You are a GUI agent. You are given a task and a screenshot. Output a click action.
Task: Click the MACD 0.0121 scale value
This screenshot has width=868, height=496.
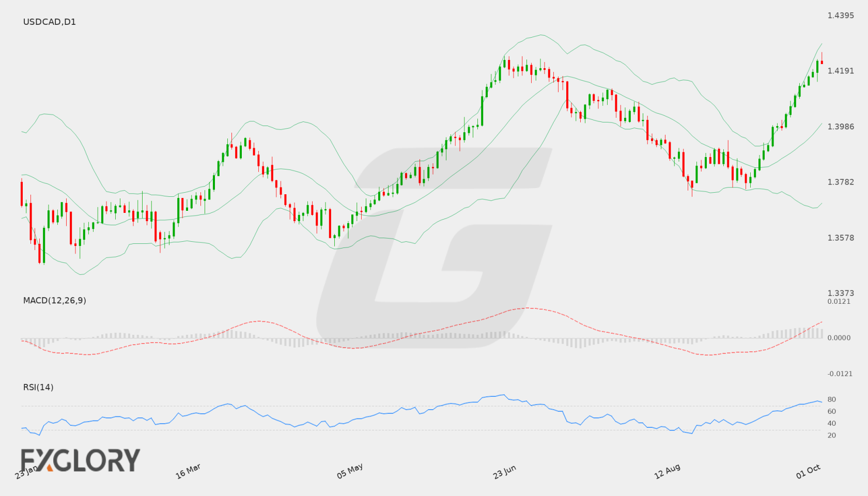click(x=839, y=301)
